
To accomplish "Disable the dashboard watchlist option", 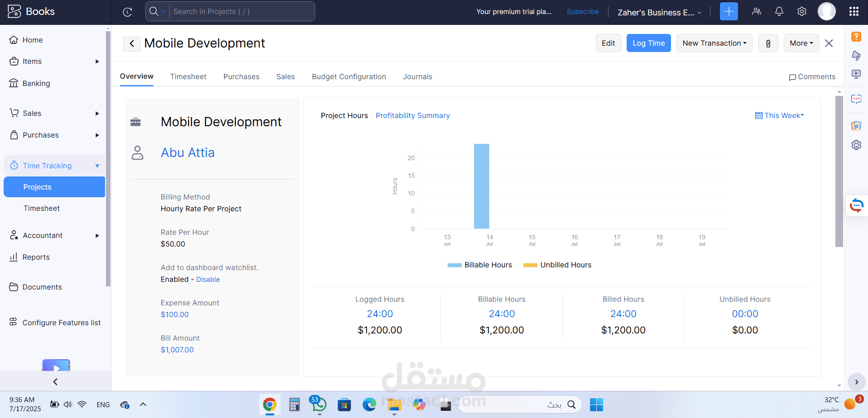I will pyautogui.click(x=208, y=280).
